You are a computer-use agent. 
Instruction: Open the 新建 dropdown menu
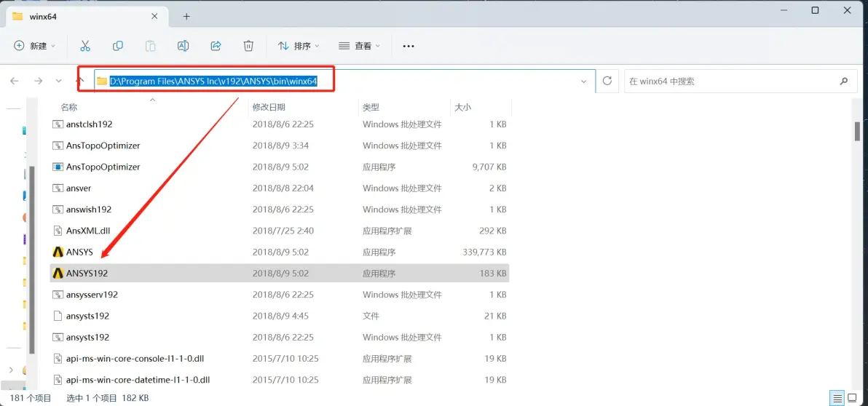(35, 46)
